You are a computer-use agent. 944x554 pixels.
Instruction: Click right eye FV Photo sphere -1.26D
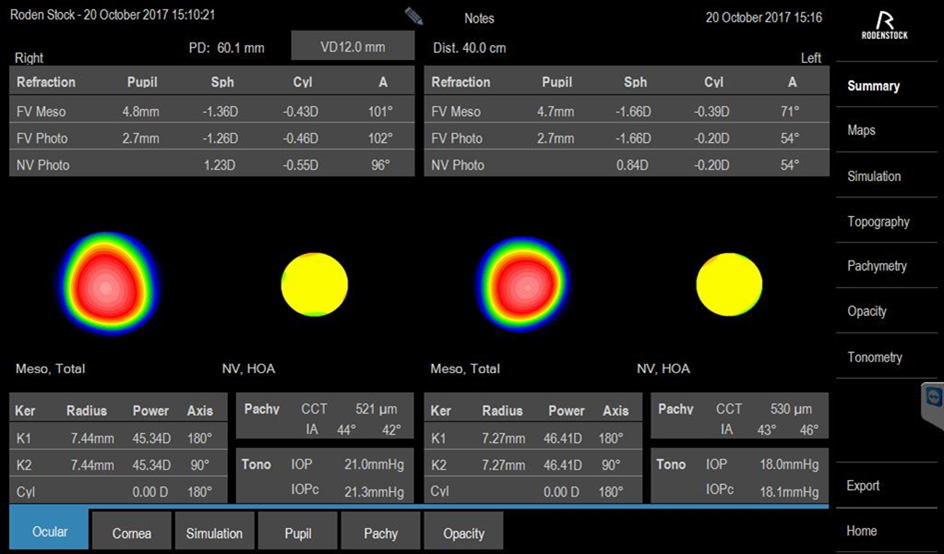click(x=219, y=138)
